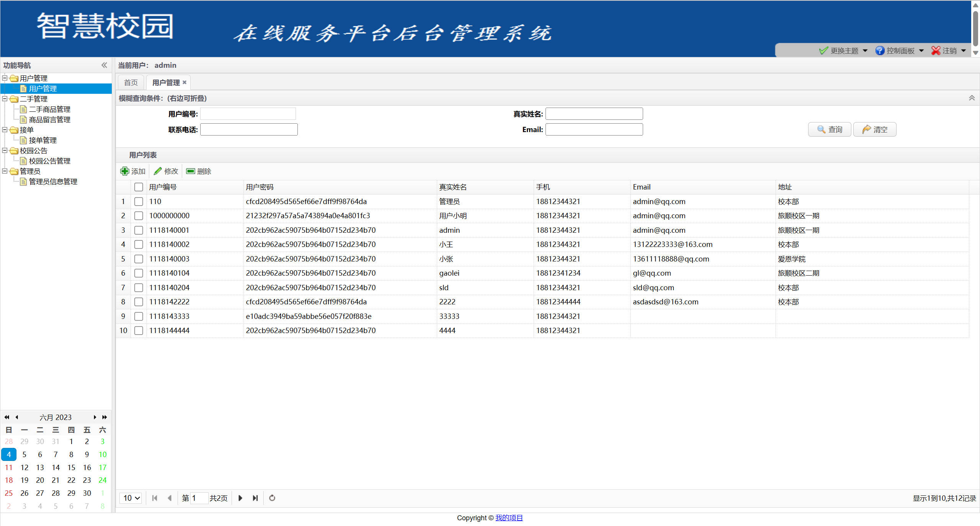Collapse the 功能导航 sidebar with double-arrow icon
This screenshot has height=526, width=980.
click(104, 65)
